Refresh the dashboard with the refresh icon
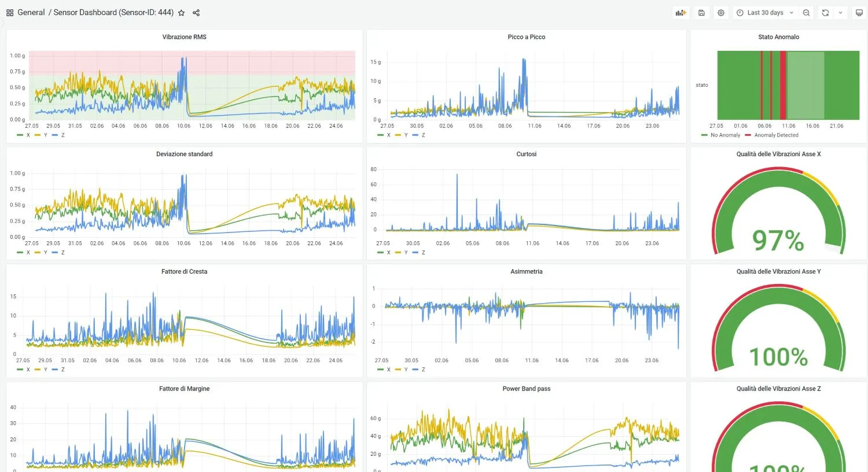The image size is (868, 472). click(x=825, y=13)
